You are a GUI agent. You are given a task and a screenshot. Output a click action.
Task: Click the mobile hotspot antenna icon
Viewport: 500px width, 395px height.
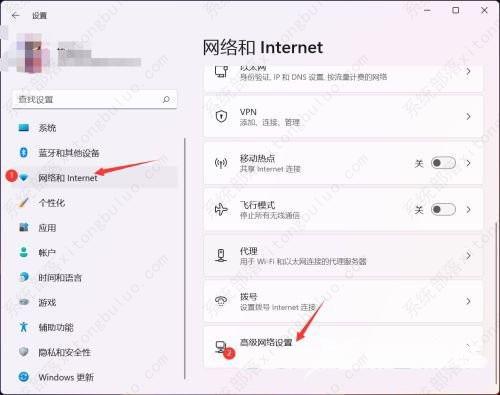[x=221, y=163]
